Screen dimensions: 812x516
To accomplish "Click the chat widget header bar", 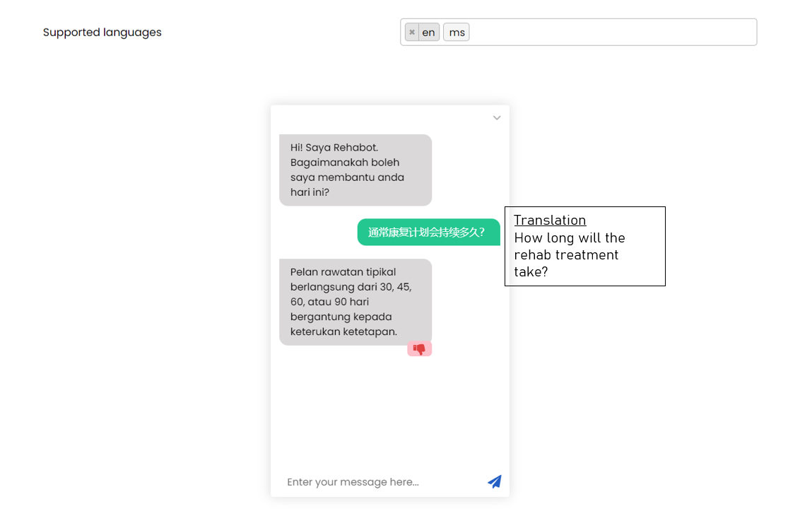I will [389, 117].
